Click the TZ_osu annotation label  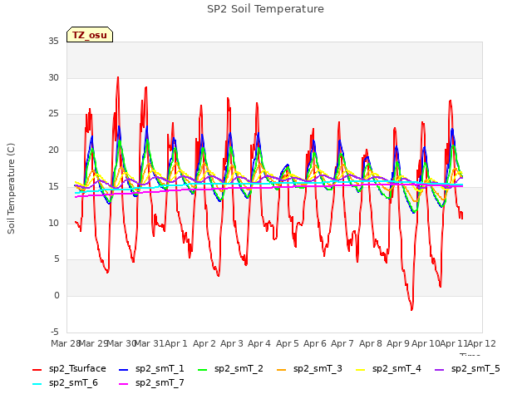90,35
